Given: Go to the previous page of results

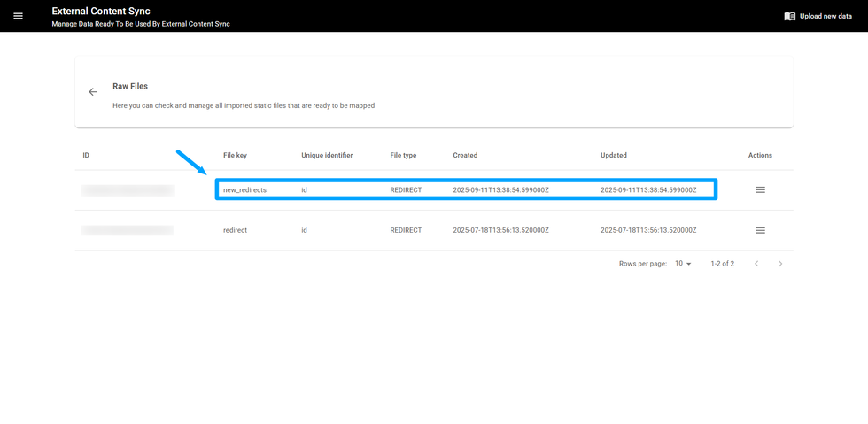Looking at the screenshot, I should 756,264.
